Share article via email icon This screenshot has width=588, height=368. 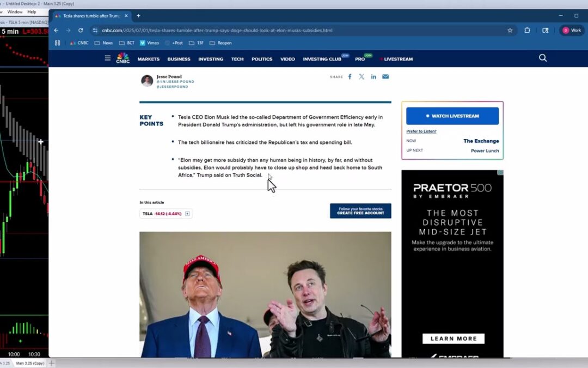coord(385,77)
